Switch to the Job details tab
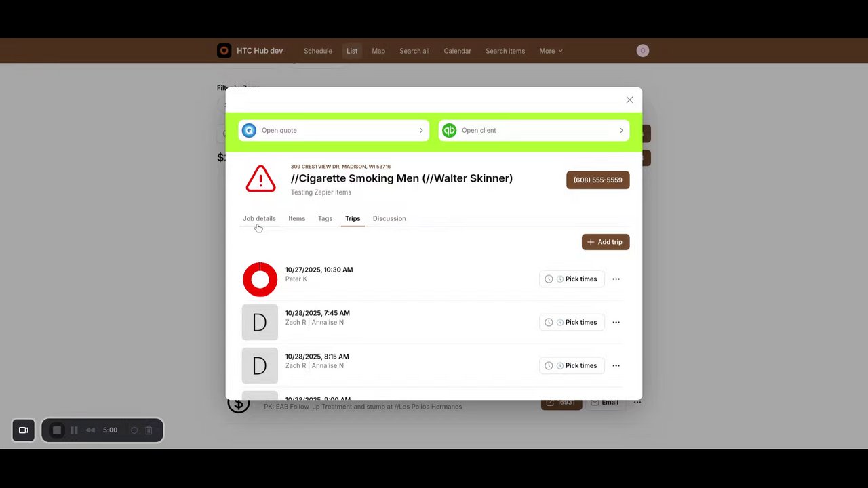 pyautogui.click(x=259, y=218)
